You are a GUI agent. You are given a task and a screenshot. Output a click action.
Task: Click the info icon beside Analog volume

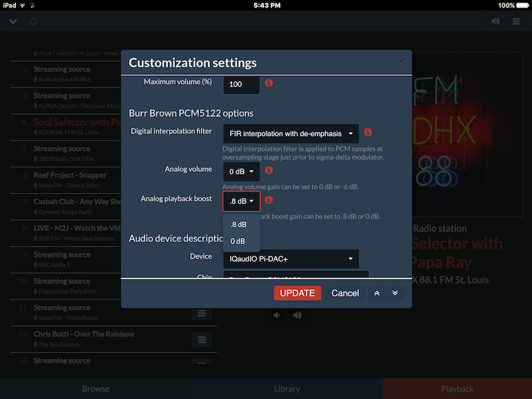coord(269,170)
